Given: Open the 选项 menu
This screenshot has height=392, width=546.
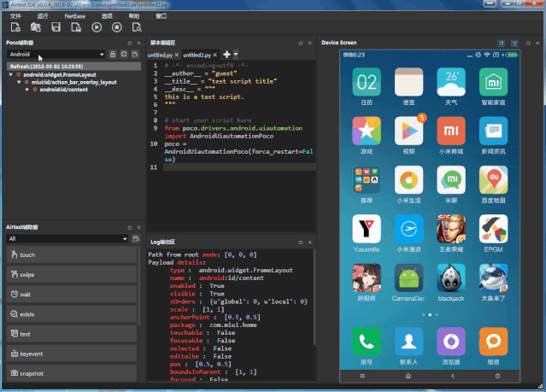Looking at the screenshot, I should click(107, 16).
